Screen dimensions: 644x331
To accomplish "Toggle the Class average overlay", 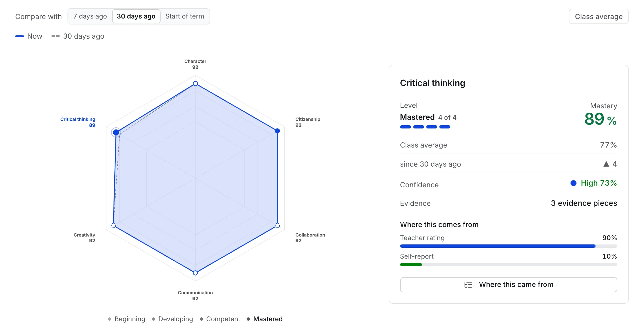I will pos(599,17).
